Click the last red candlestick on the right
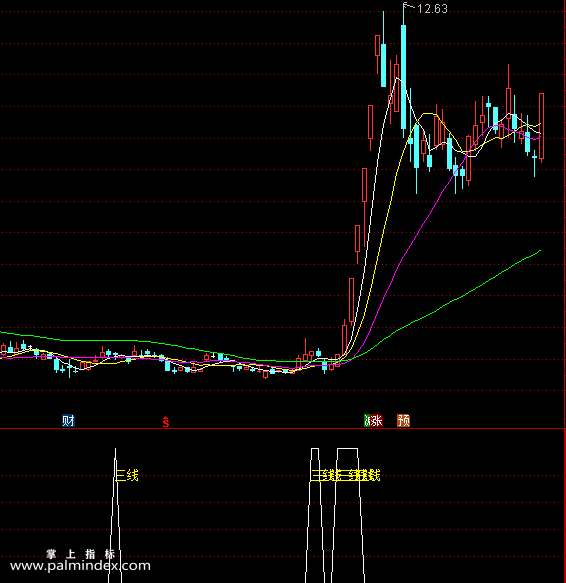This screenshot has width=566, height=583. (x=541, y=126)
